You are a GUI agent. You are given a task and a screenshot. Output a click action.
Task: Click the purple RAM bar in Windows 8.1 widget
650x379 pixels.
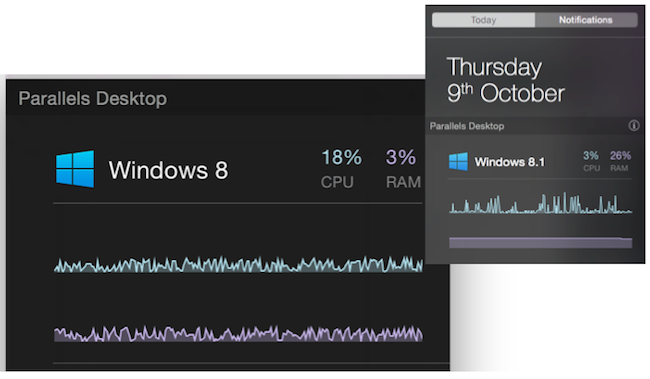pyautogui.click(x=541, y=243)
